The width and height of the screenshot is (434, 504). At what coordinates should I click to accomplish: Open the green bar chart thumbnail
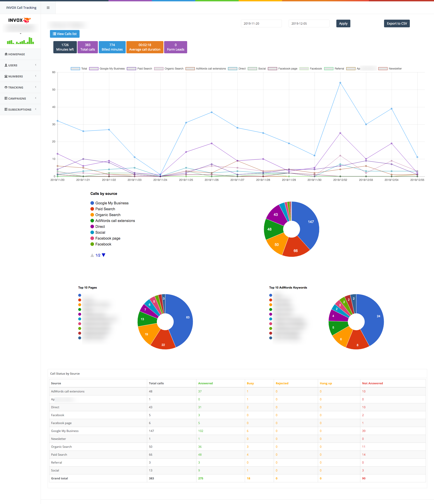(x=21, y=41)
